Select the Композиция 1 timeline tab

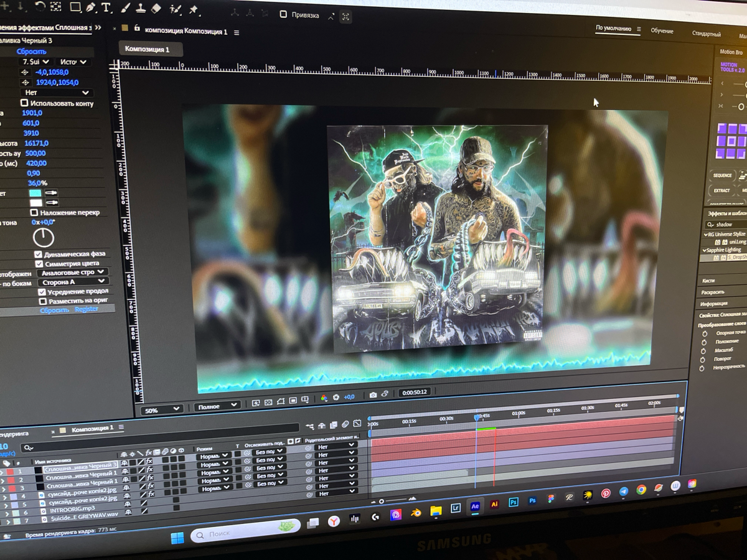92,429
